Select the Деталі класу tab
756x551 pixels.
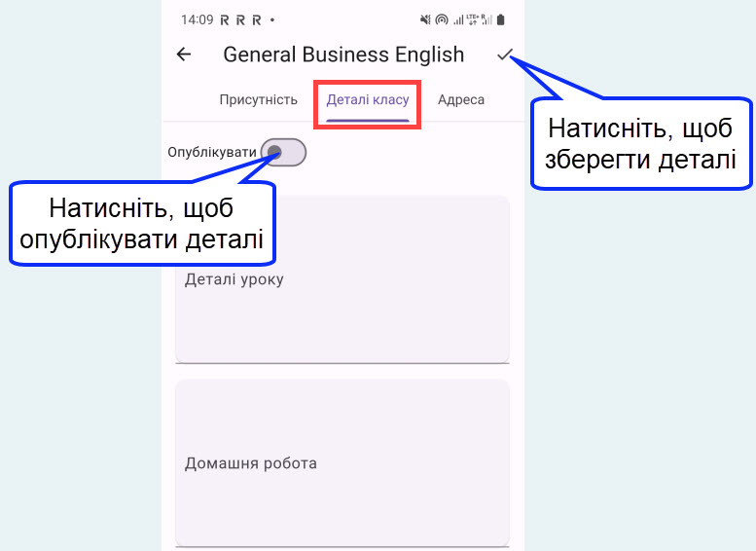click(368, 100)
